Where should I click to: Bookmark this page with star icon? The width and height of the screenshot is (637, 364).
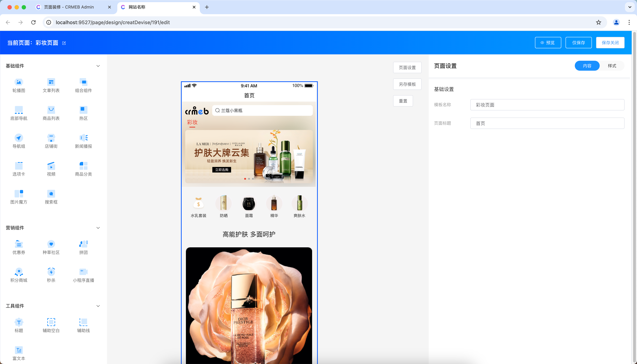[x=598, y=23]
